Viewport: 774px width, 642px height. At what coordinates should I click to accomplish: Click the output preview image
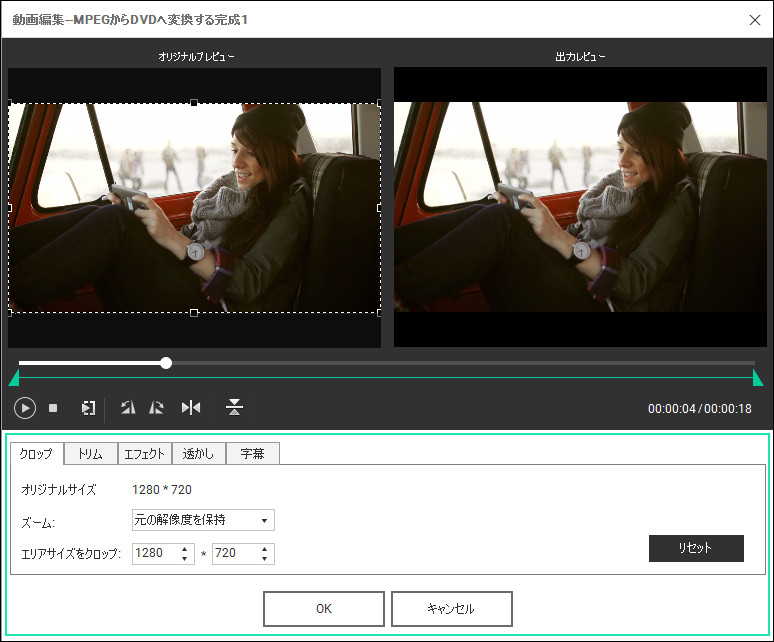coord(580,207)
